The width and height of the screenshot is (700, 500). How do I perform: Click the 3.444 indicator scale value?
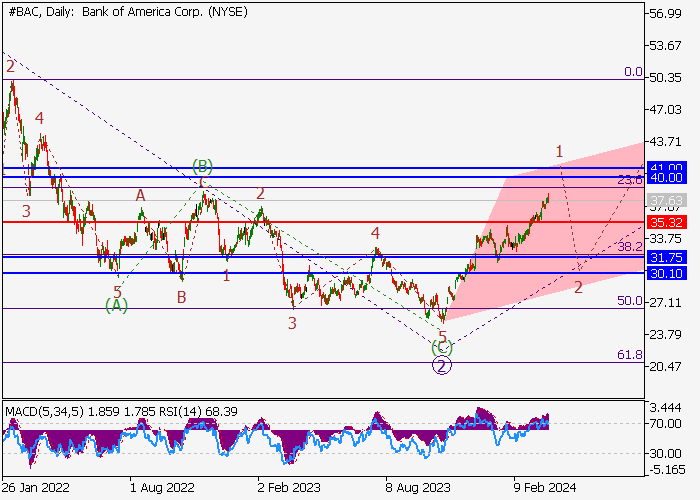(x=666, y=408)
